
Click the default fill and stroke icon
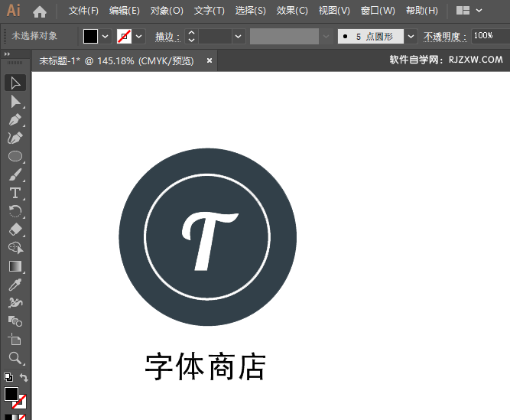click(x=8, y=377)
